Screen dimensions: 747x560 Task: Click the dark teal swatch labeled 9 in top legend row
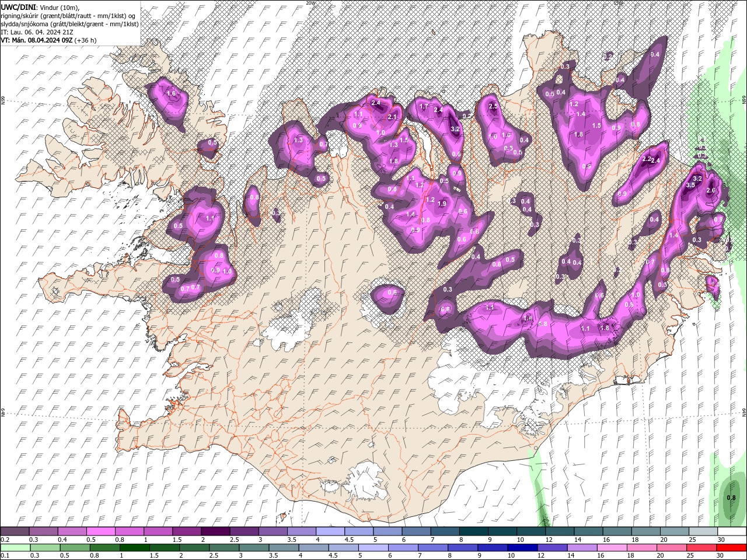[x=502, y=531]
